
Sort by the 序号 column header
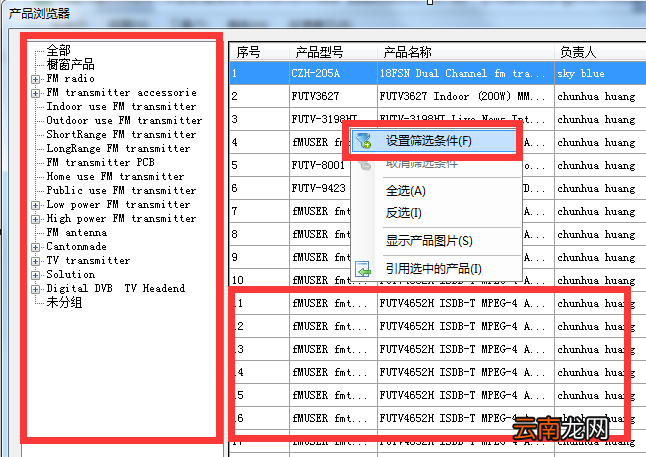coord(259,52)
